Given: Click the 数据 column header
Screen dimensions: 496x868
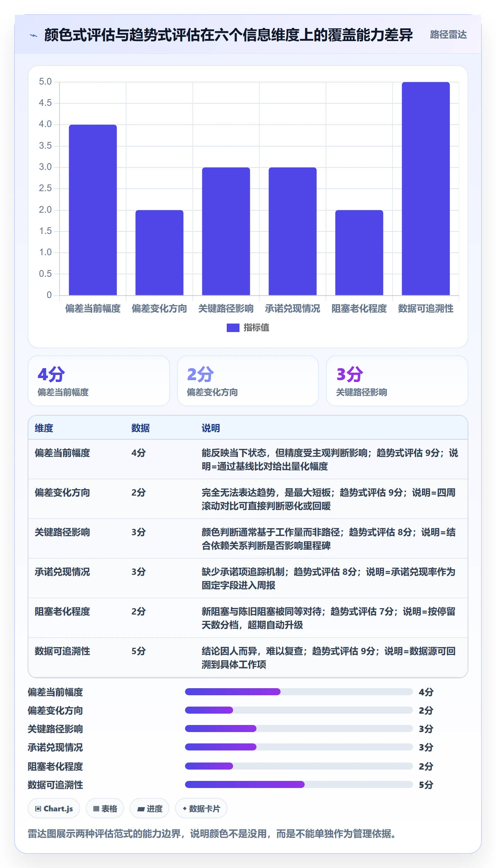Looking at the screenshot, I should click(x=141, y=428).
